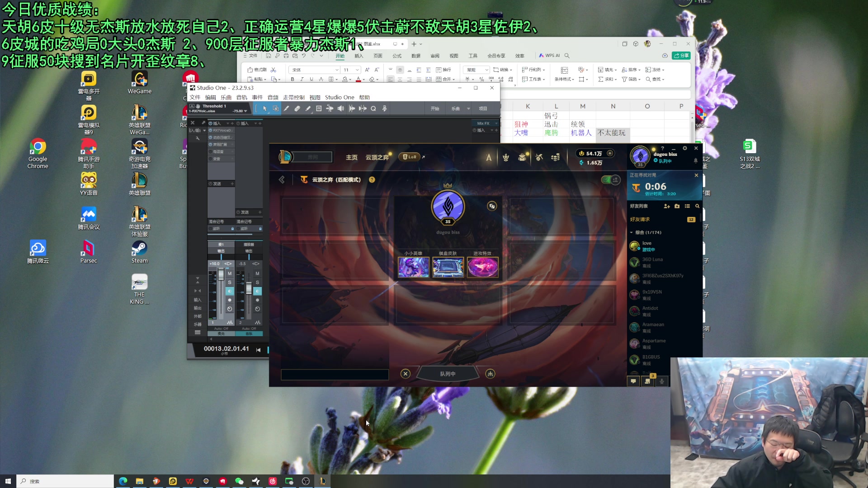
Task: Select the Listen speaker tool in Studio One
Action: (x=340, y=108)
